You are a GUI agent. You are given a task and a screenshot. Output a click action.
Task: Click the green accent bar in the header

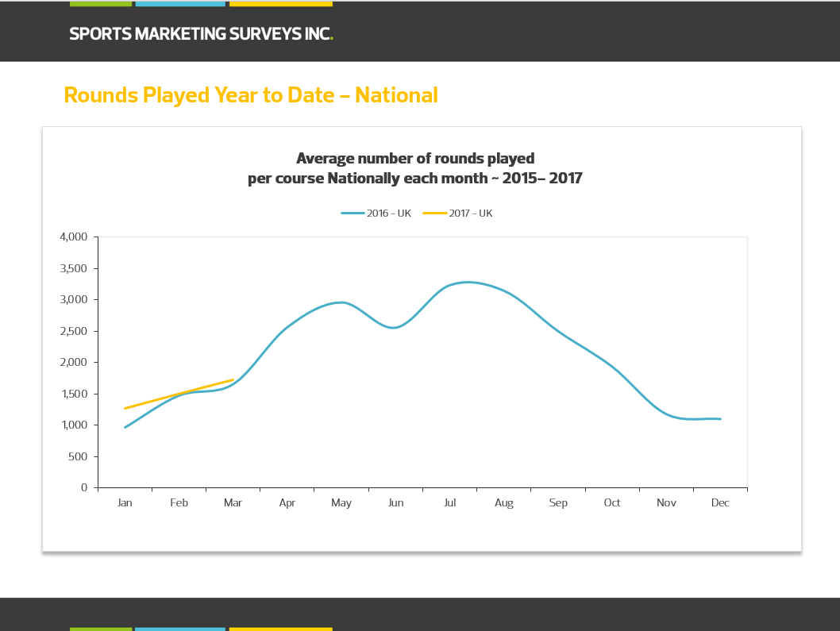pos(101,4)
